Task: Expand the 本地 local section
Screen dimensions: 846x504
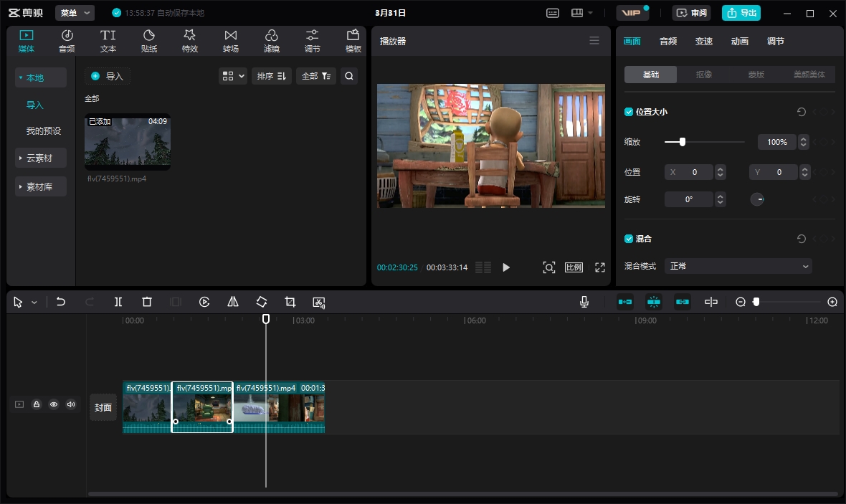Action: coord(41,77)
